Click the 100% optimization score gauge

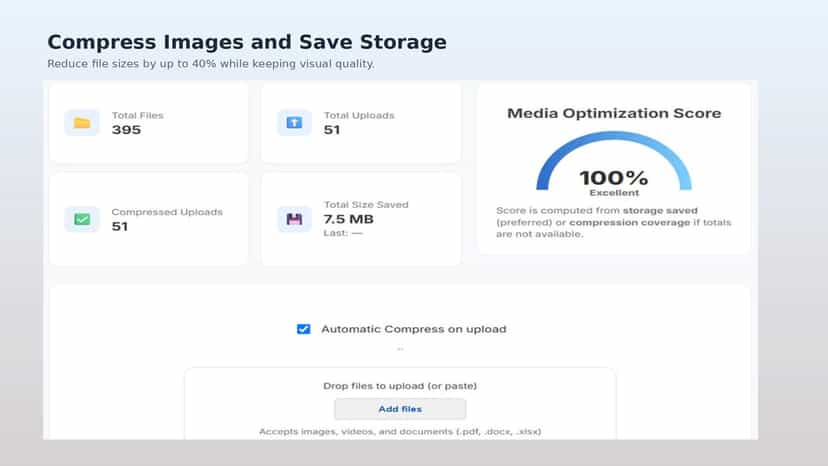(x=614, y=163)
